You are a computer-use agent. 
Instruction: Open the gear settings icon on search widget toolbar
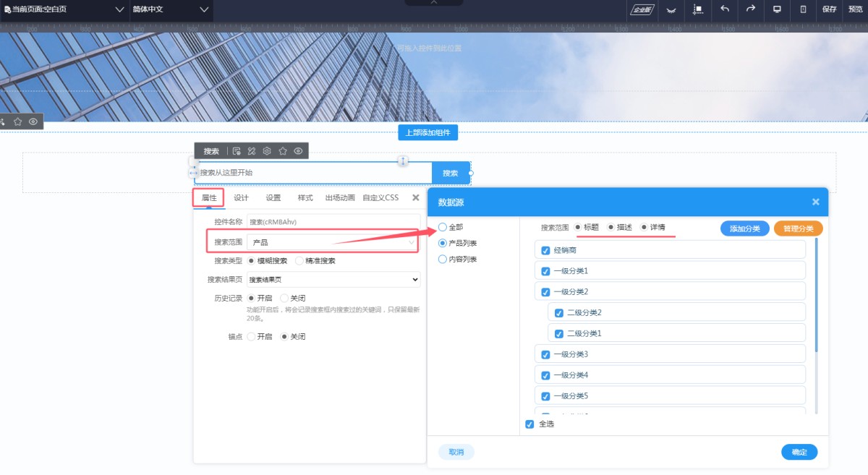[267, 151]
